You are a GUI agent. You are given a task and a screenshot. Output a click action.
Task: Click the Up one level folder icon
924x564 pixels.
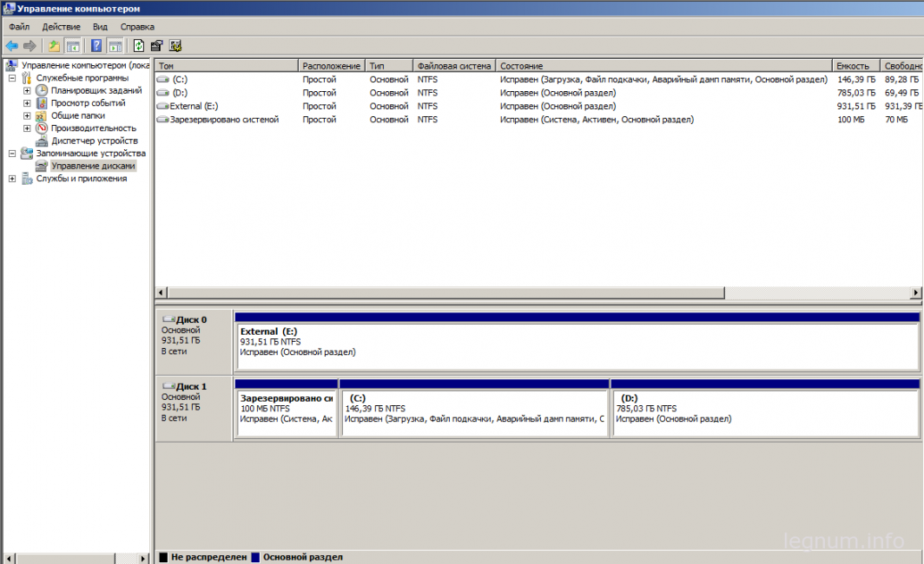pyautogui.click(x=54, y=46)
